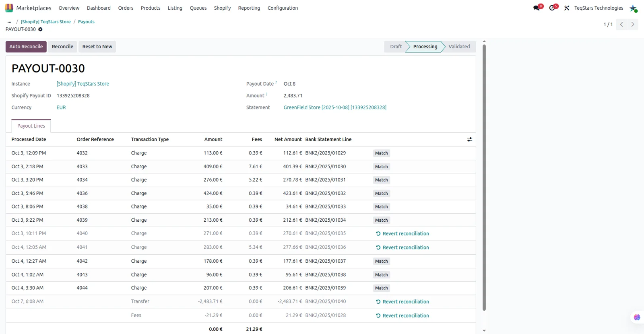Open the Orders menu

[126, 8]
